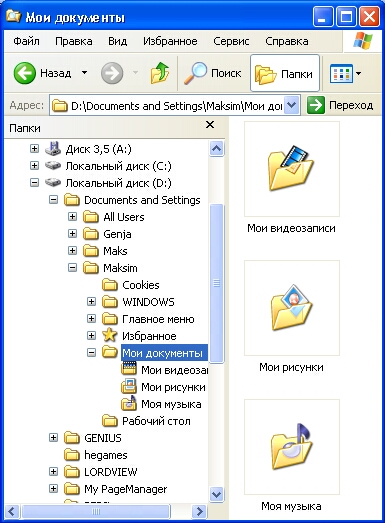385x523 pixels.
Task: Open Моя музыка folder thumbnail
Action: tap(292, 447)
